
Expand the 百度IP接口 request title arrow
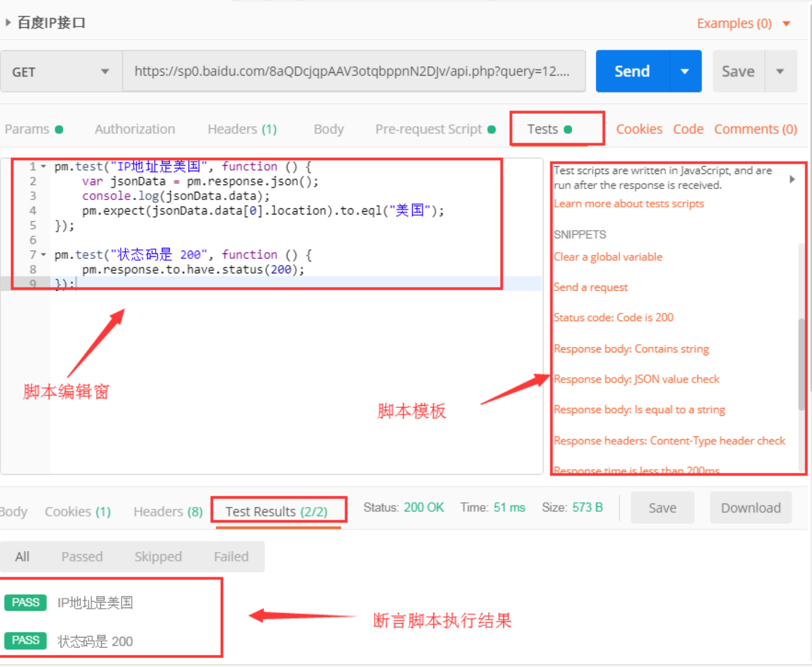(8, 23)
